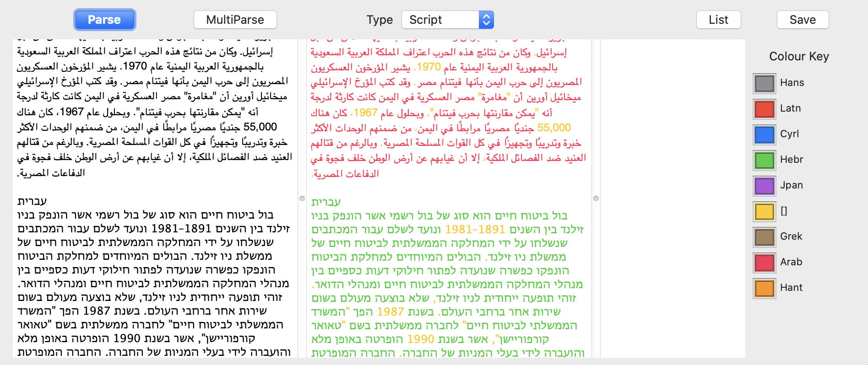Click black year "1990" in input pane
This screenshot has height=365, width=868.
tap(127, 338)
